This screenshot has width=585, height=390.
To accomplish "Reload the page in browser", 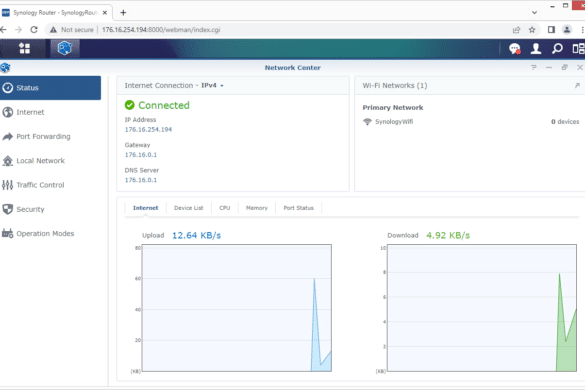I will tap(34, 29).
